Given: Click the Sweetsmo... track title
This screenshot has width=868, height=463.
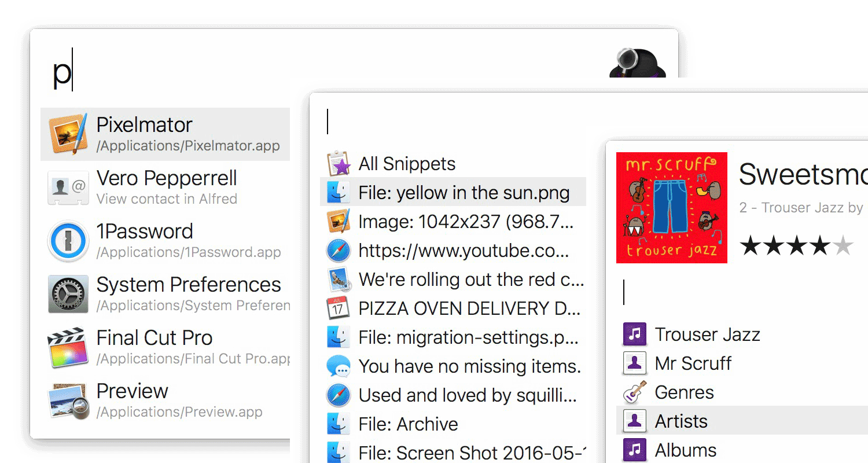Looking at the screenshot, I should (x=803, y=174).
